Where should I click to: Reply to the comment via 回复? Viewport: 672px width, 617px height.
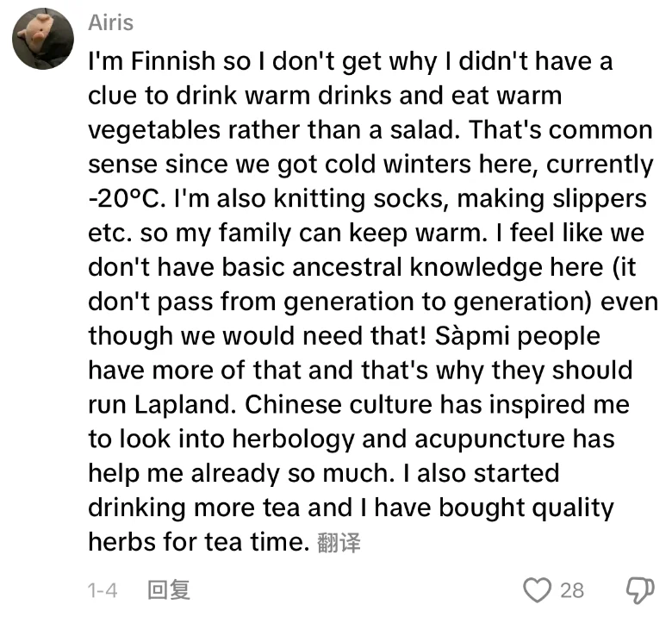click(168, 589)
